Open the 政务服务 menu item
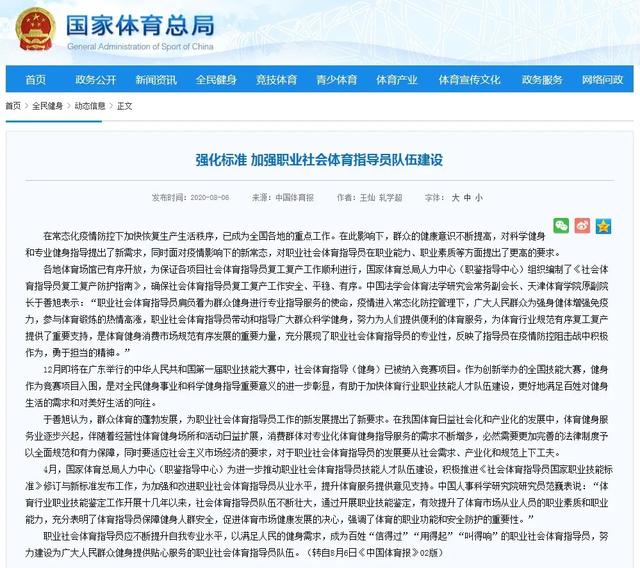The width and height of the screenshot is (640, 568). point(542,79)
